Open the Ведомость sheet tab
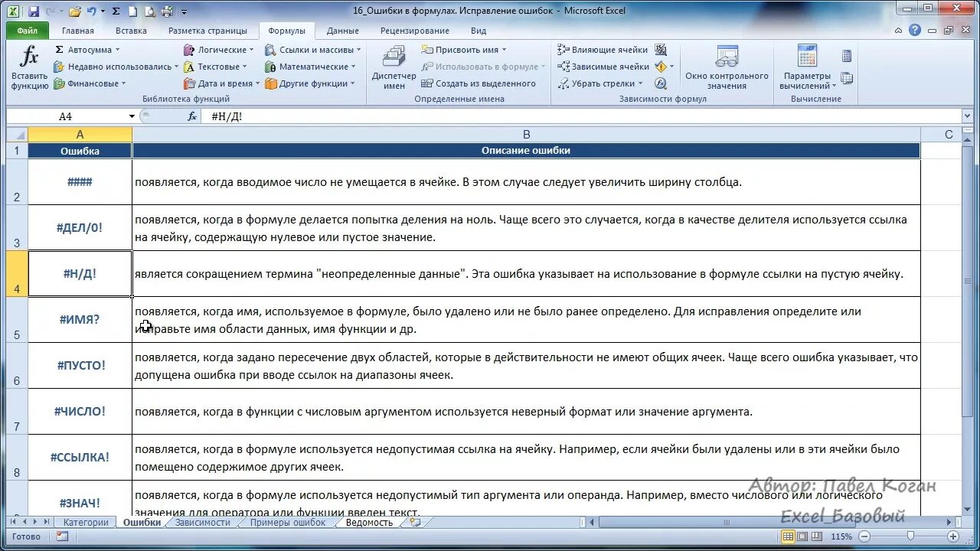980x551 pixels. [x=369, y=523]
